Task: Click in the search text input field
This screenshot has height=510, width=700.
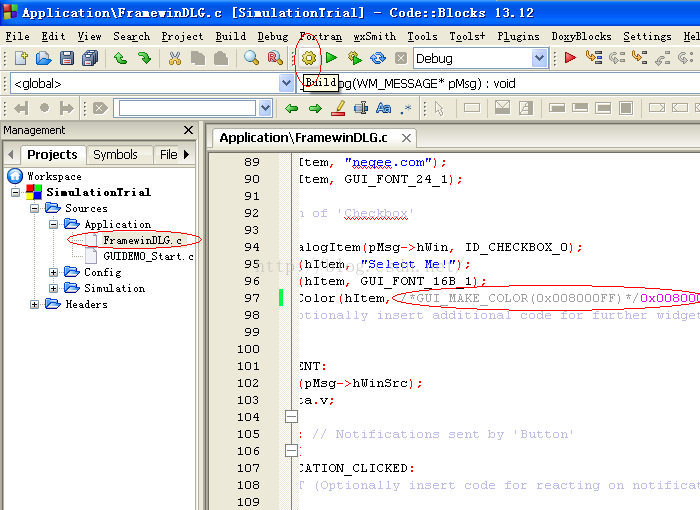Action: tap(188, 108)
